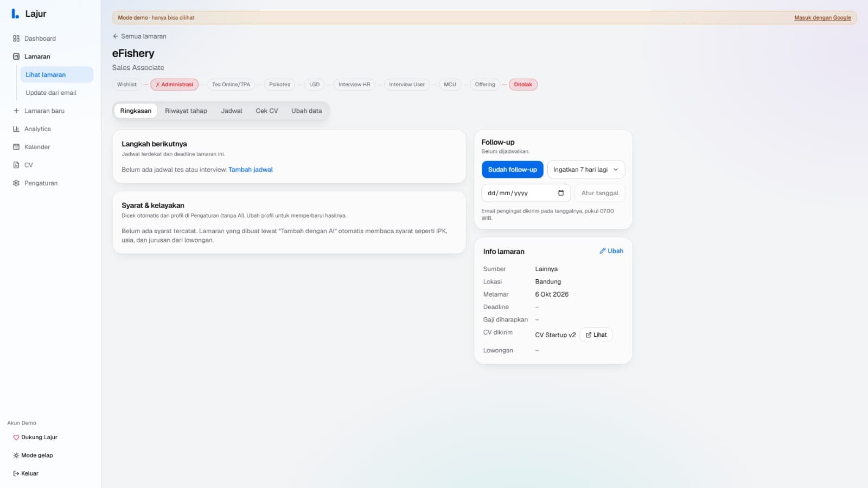Select the Wishlist stage chip
Image resolution: width=868 pixels, height=488 pixels.
(x=127, y=85)
